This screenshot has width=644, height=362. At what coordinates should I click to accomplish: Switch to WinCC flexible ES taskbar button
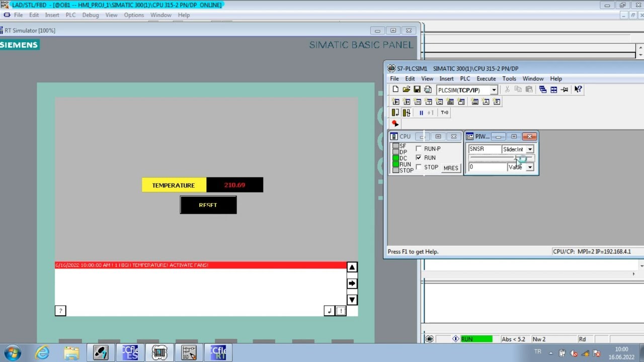(x=130, y=352)
